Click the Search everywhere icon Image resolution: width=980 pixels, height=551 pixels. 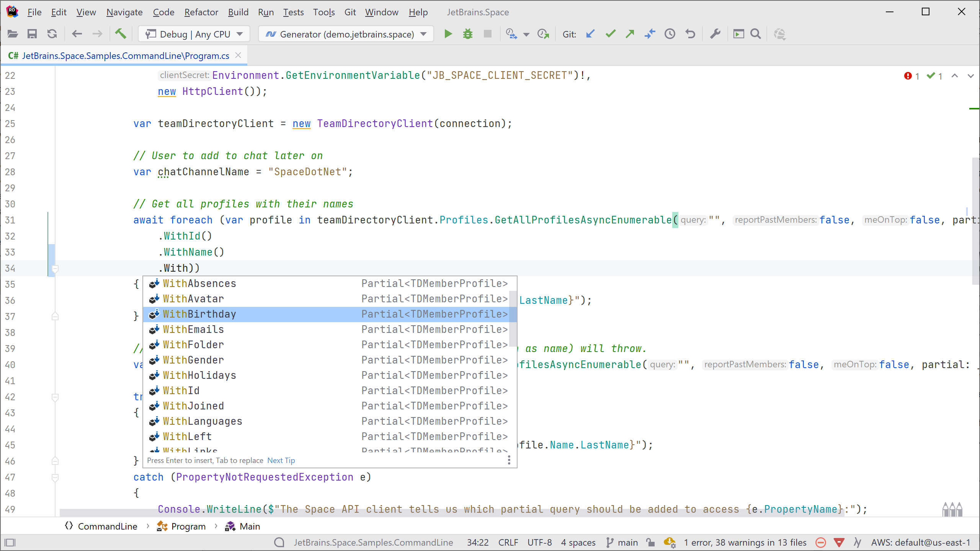pyautogui.click(x=755, y=34)
